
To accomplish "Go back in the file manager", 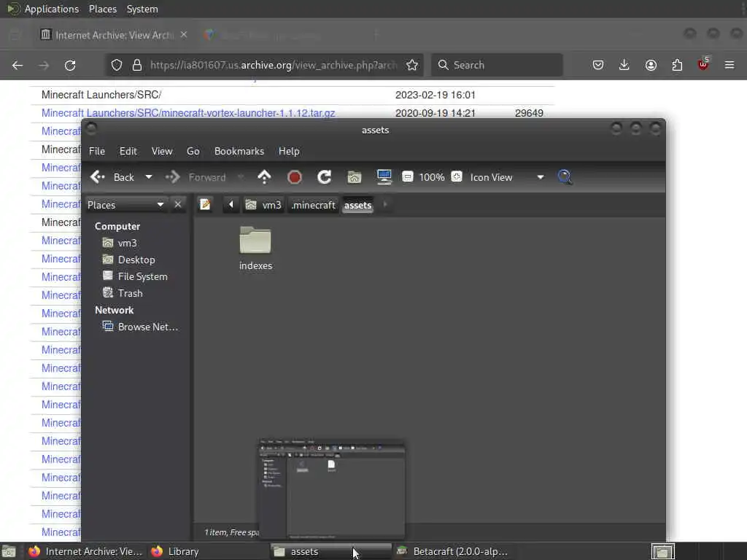I will [x=112, y=177].
